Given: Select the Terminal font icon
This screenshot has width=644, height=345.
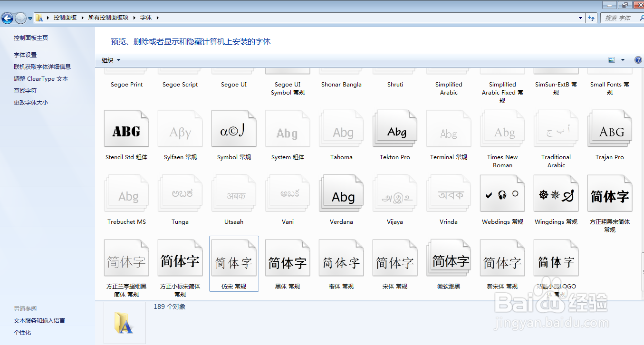Looking at the screenshot, I should click(449, 129).
